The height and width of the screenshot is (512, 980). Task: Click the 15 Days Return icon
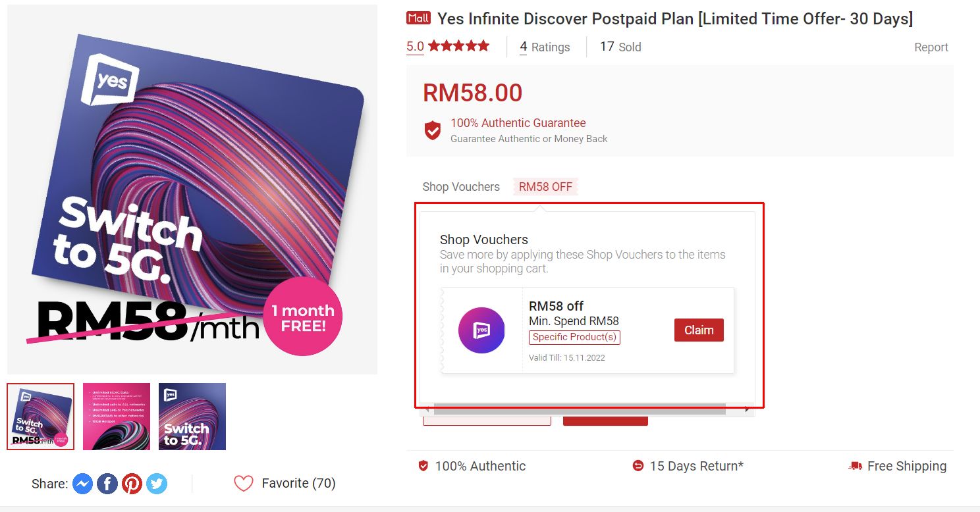click(638, 465)
